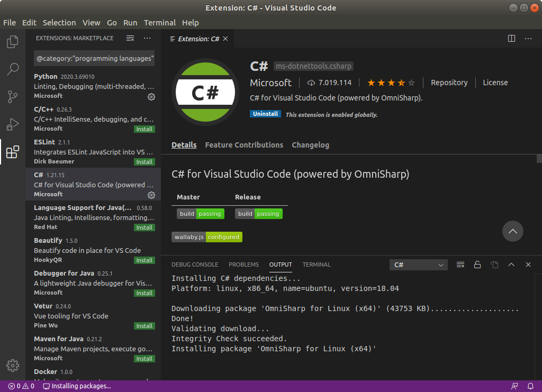Open the Run and Debug view
542x392 pixels.
click(x=13, y=124)
